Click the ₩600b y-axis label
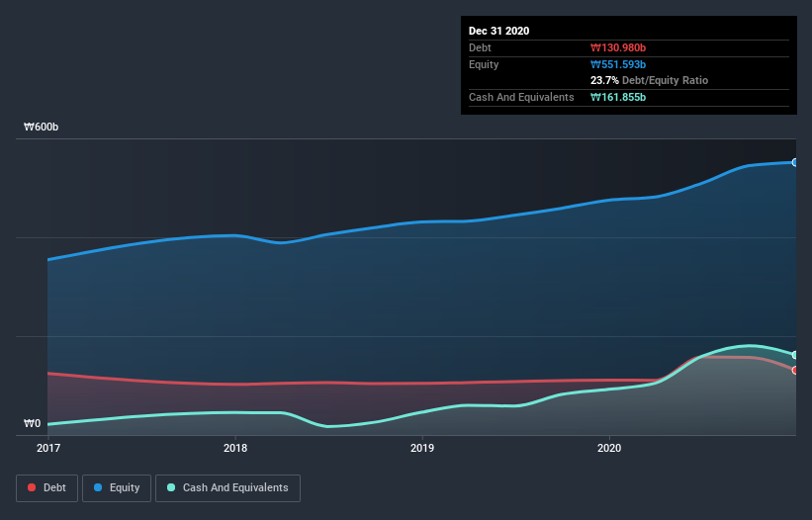This screenshot has height=520, width=812. [41, 127]
